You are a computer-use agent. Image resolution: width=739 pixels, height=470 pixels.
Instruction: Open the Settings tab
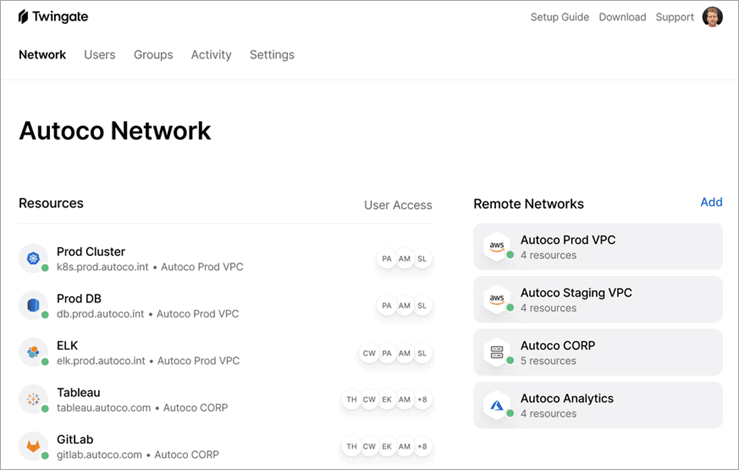272,55
